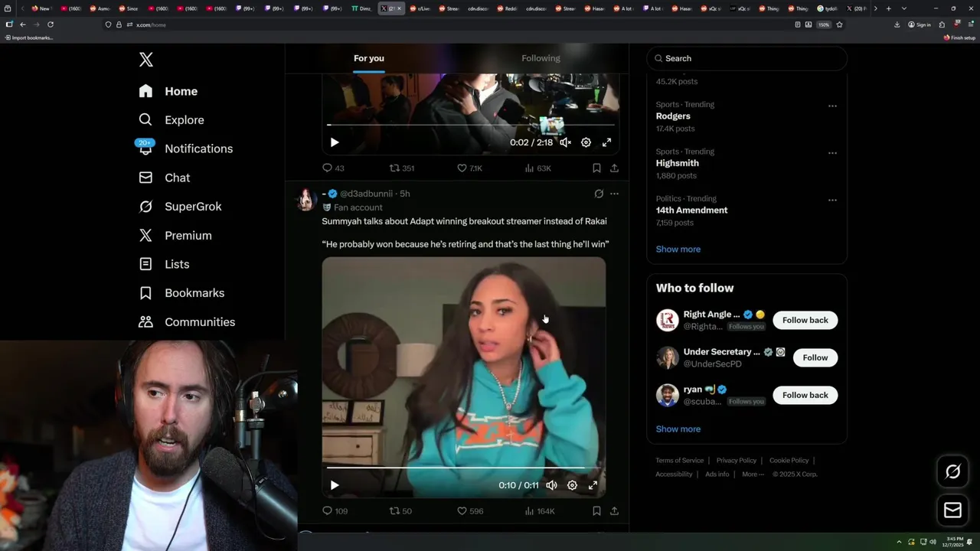The height and width of the screenshot is (551, 980).
Task: Play the Summyah video
Action: tap(335, 485)
